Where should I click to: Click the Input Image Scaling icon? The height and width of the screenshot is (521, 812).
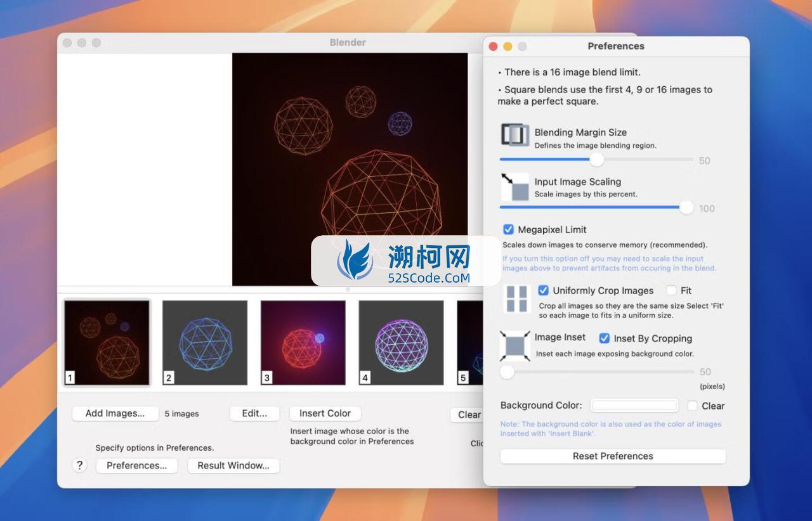(x=515, y=187)
